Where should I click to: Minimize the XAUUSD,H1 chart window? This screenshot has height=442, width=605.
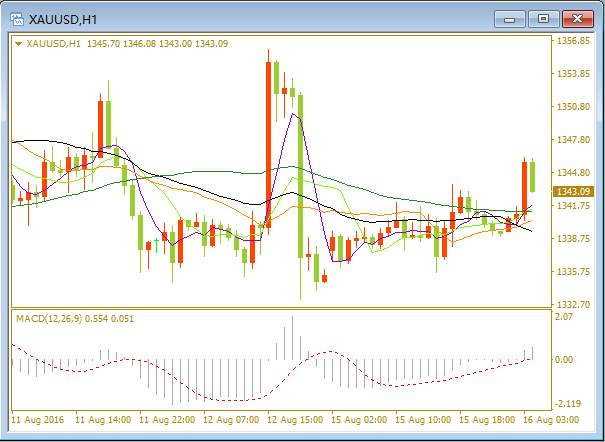point(509,19)
